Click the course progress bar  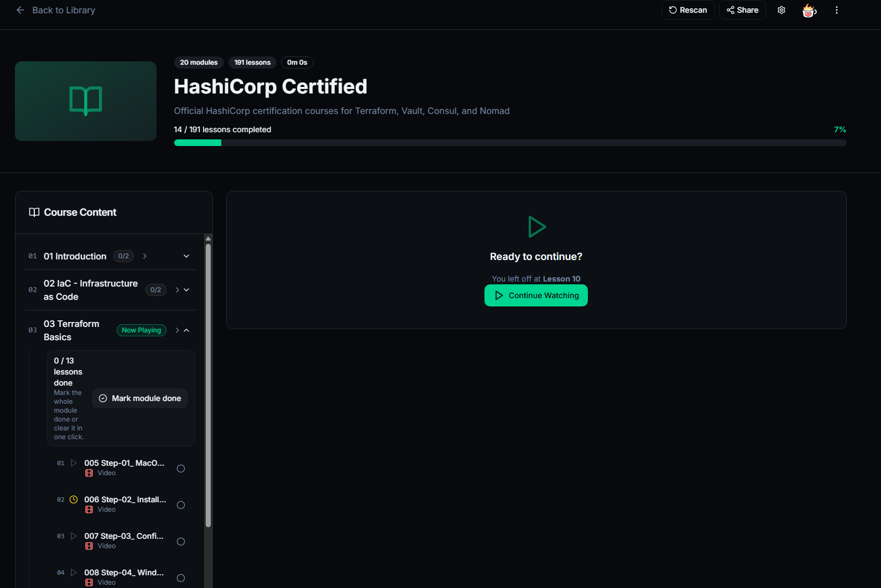(510, 143)
